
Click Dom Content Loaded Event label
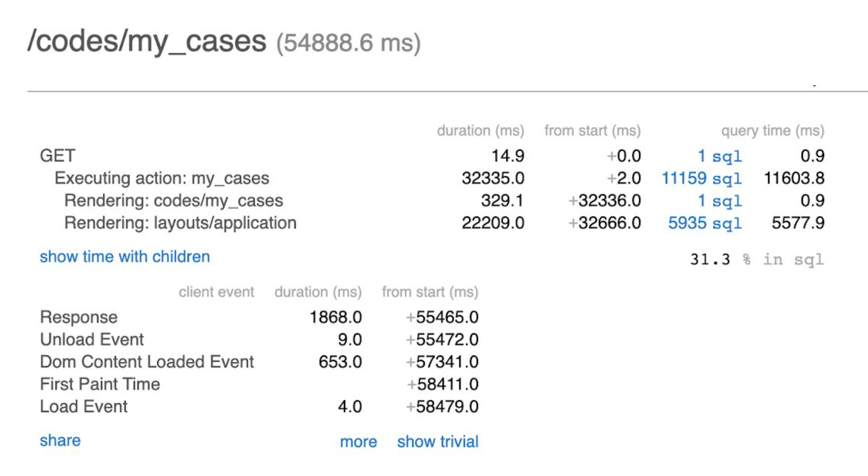coord(147,362)
